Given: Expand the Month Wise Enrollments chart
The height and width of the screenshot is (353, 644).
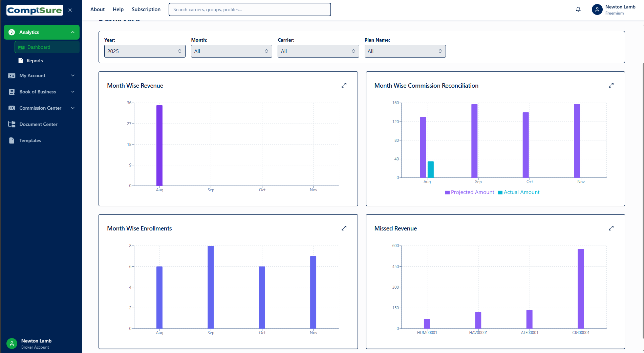Looking at the screenshot, I should pos(344,228).
